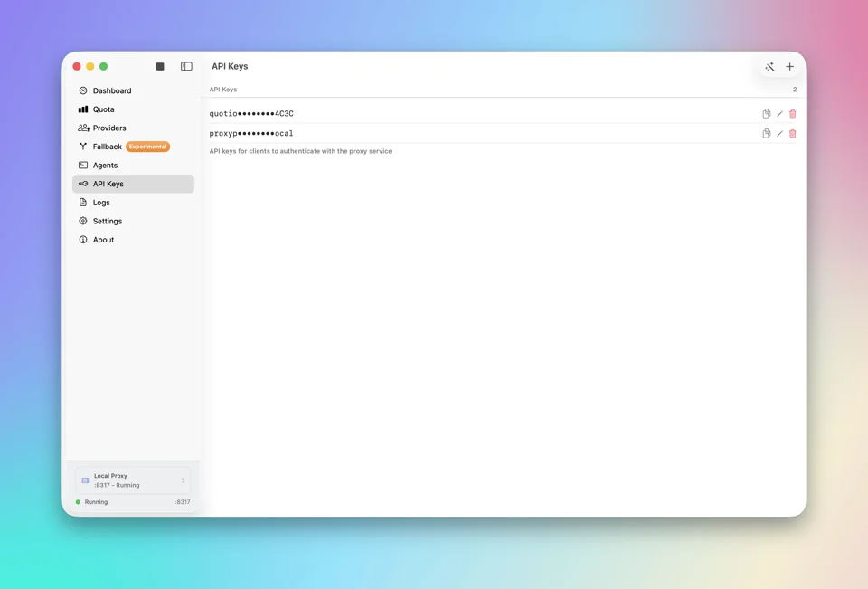Open the Dashboard section
Screen dimensions: 868x589
click(133, 90)
